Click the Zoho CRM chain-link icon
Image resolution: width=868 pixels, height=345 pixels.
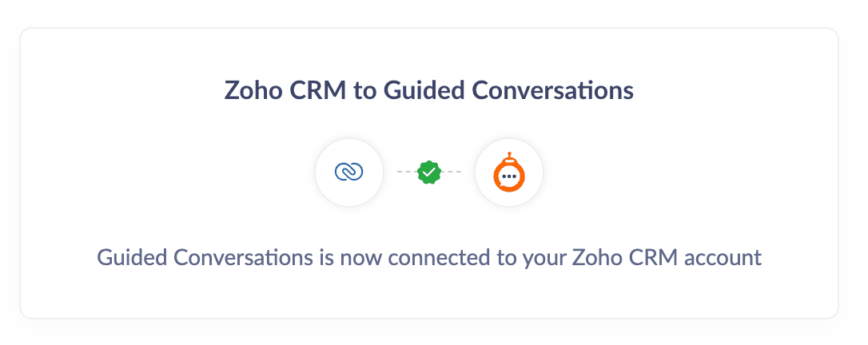click(x=349, y=172)
